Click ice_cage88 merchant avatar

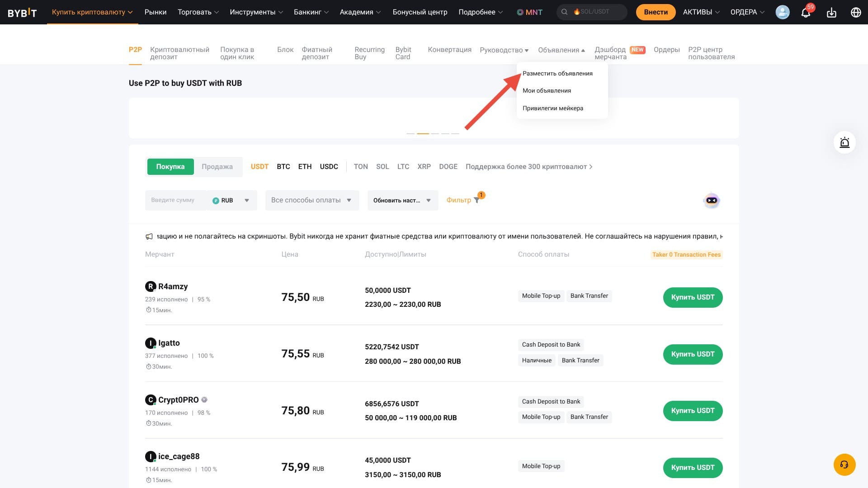150,456
